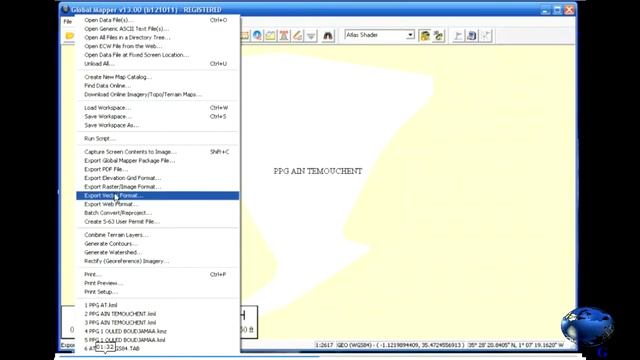Image resolution: width=640 pixels, height=360 pixels.
Task: Click green icon right of hill shading
Action: [438, 36]
